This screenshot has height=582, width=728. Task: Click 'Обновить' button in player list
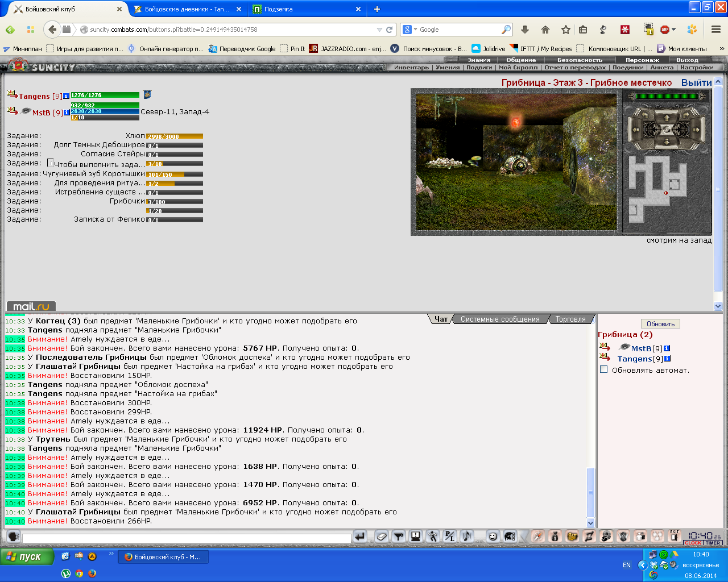click(660, 323)
